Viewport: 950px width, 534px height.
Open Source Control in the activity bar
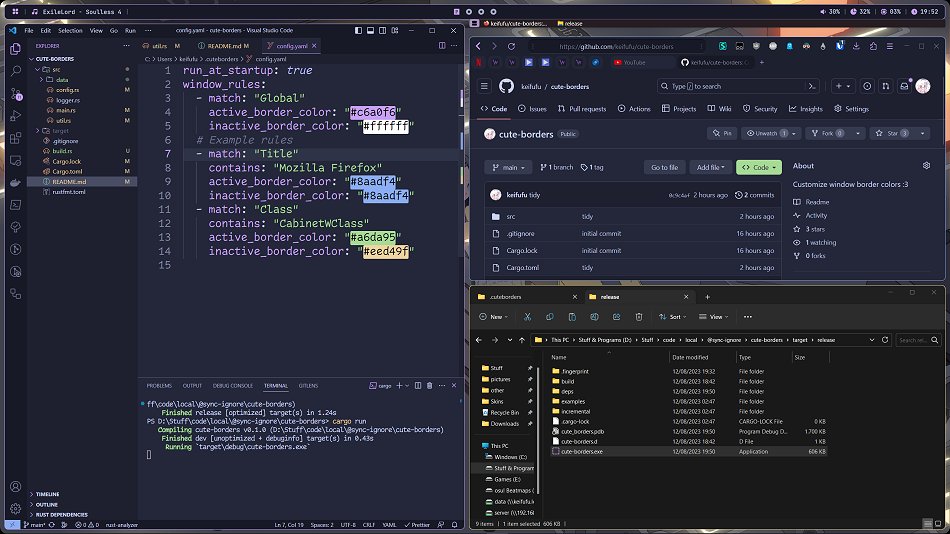pos(16,94)
